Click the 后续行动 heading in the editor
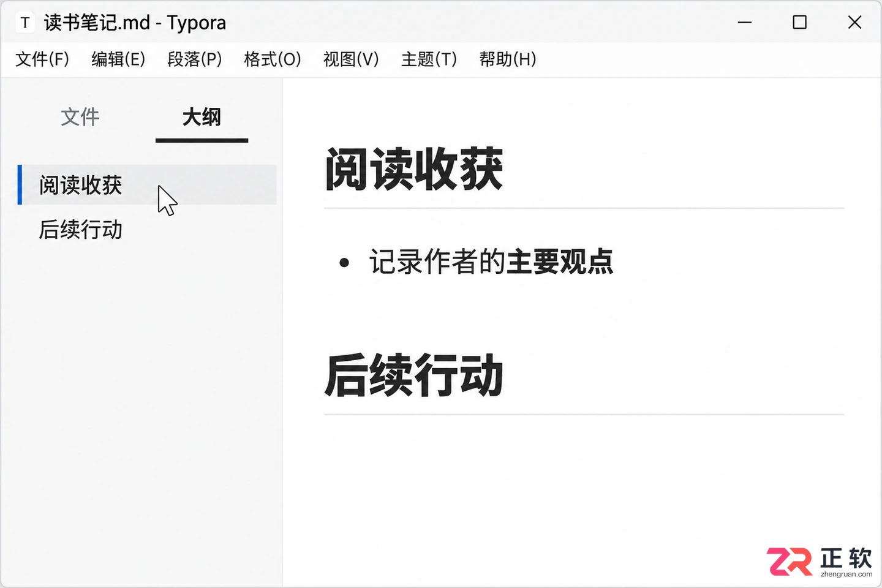The width and height of the screenshot is (882, 588). [414, 375]
